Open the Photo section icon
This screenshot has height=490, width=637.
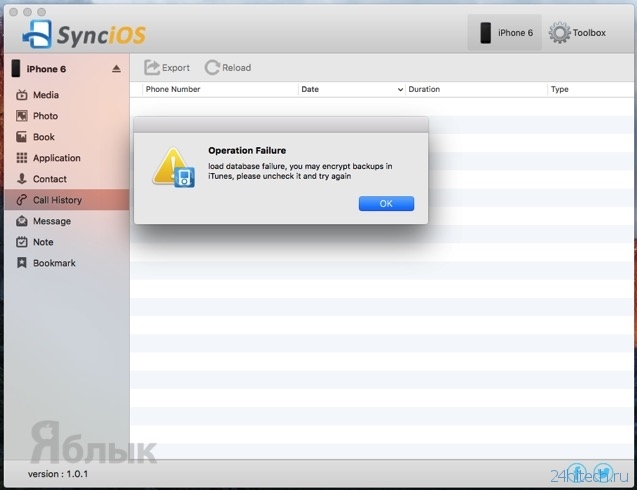coord(22,116)
